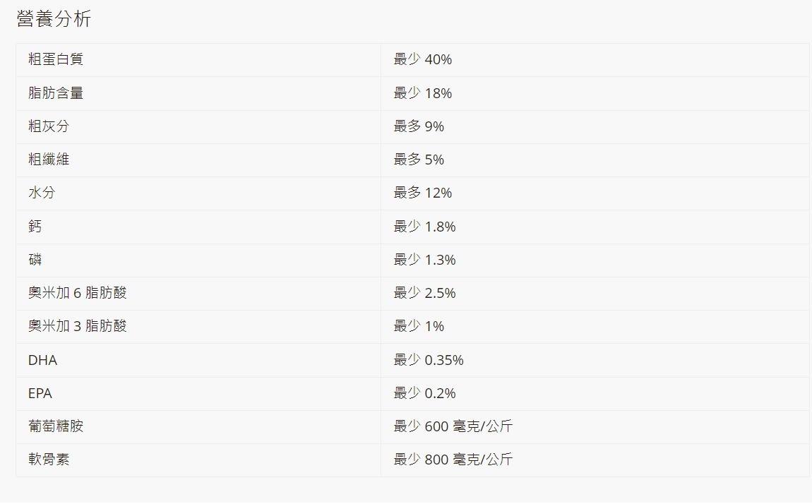This screenshot has width=812, height=504.
Task: Select the 粗蛋白質 row label
Action: click(x=56, y=59)
